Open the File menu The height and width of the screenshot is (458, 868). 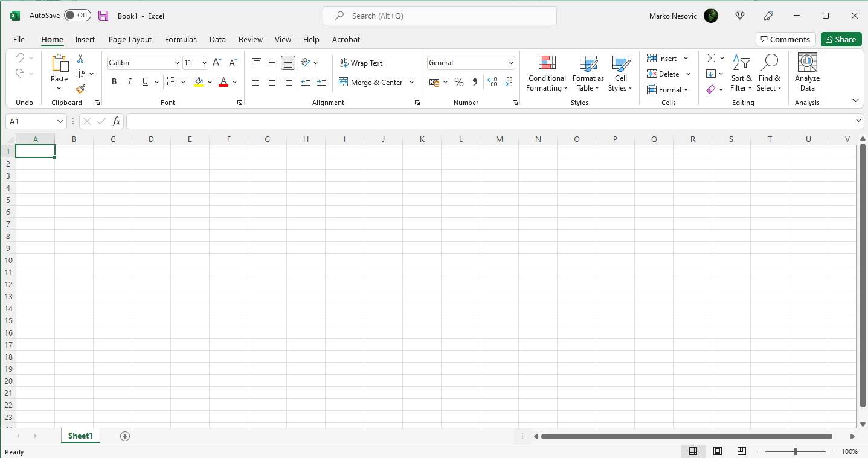[19, 39]
